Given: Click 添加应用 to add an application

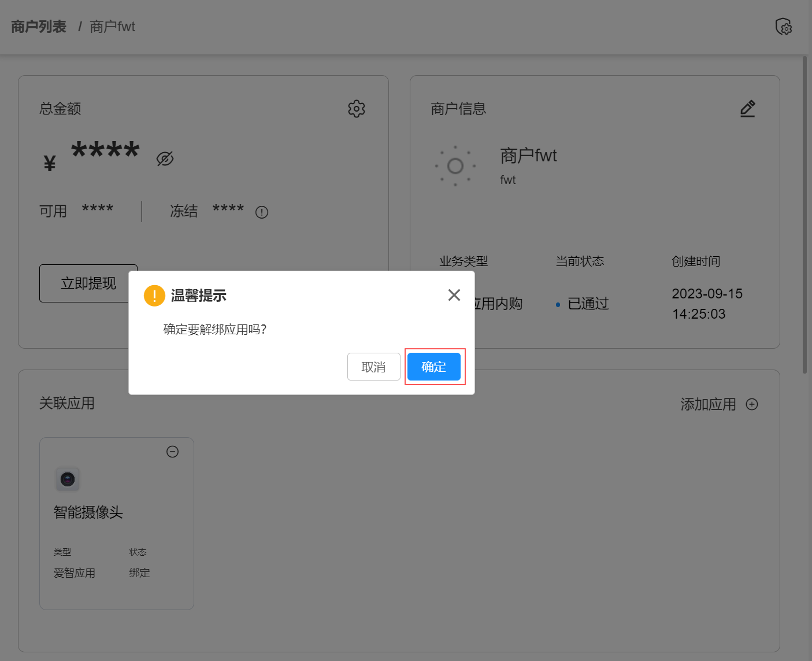Looking at the screenshot, I should [707, 404].
